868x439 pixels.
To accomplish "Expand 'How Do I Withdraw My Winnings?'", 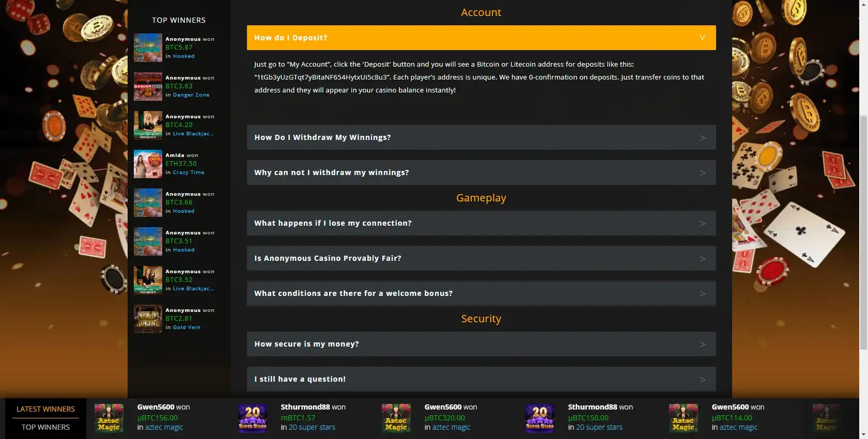I will (x=481, y=137).
